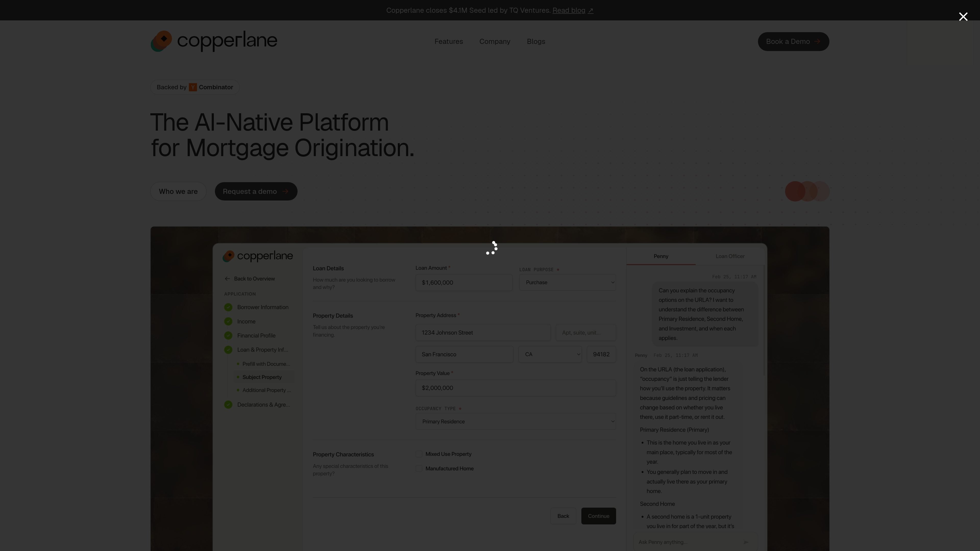The width and height of the screenshot is (980, 551).
Task: Select Borrower Information in the sidebar
Action: click(x=263, y=307)
